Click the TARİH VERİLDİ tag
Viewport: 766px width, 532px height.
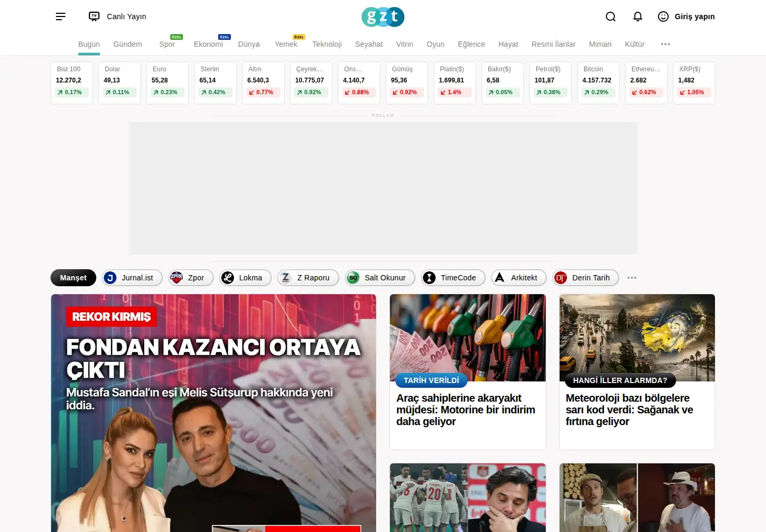[431, 380]
